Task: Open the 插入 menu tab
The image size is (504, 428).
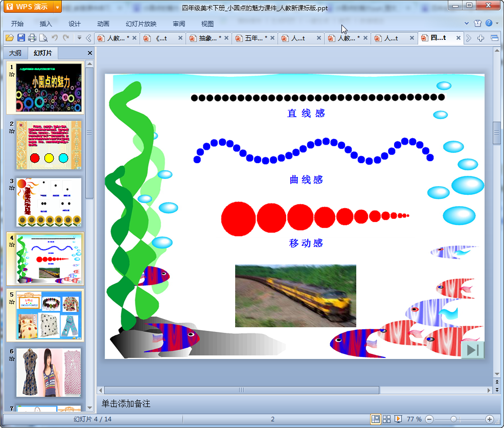Action: 45,24
